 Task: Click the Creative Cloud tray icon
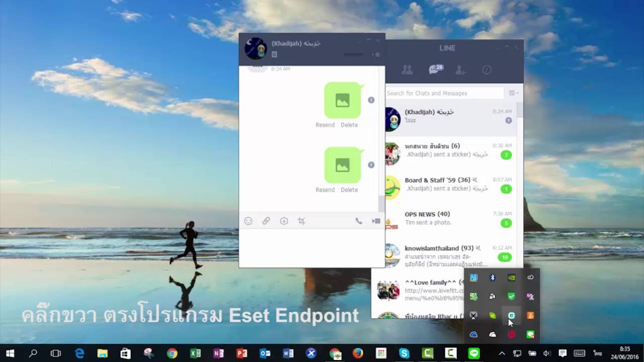[530, 278]
